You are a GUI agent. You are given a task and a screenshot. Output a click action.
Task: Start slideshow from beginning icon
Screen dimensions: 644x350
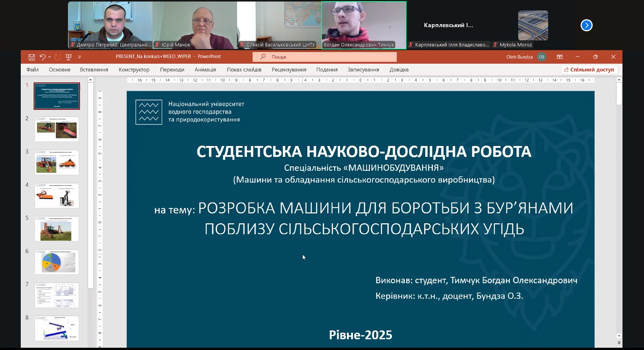[69, 57]
